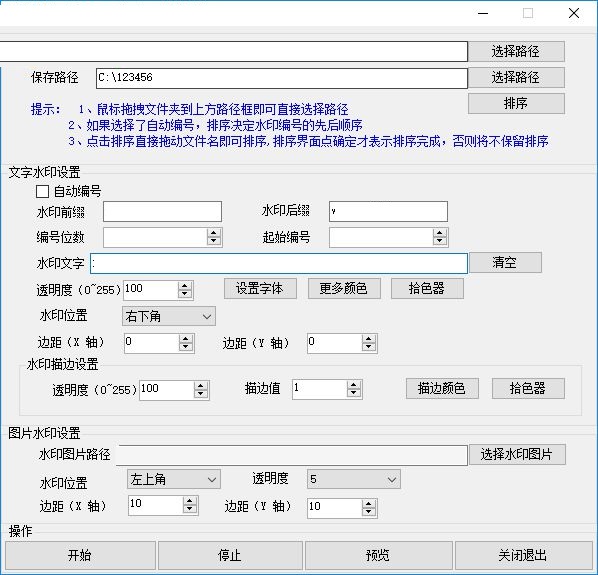The image size is (598, 575).
Task: Increase stroke 透明度 value up arrow
Action: (x=201, y=386)
